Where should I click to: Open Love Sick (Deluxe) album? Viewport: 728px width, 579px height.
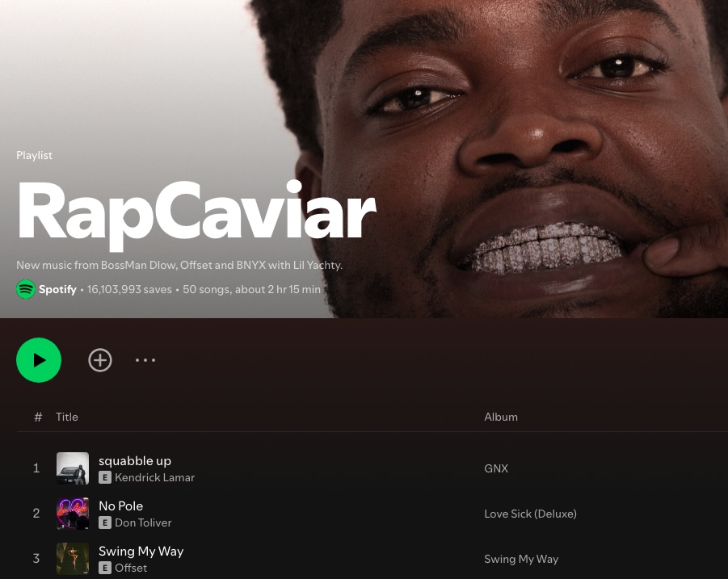530,514
